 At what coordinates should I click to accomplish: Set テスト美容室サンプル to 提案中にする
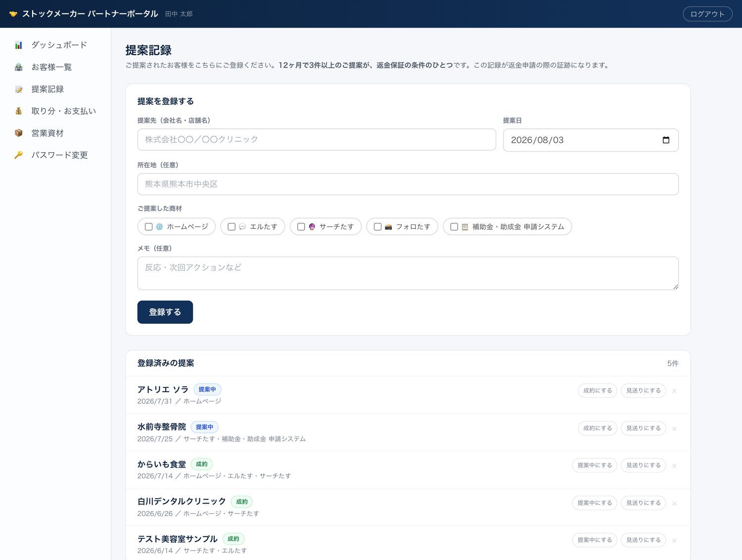pyautogui.click(x=595, y=540)
